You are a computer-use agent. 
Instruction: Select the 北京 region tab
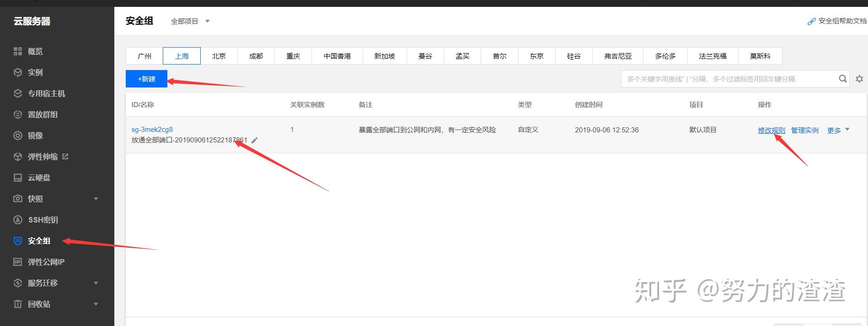pos(219,56)
